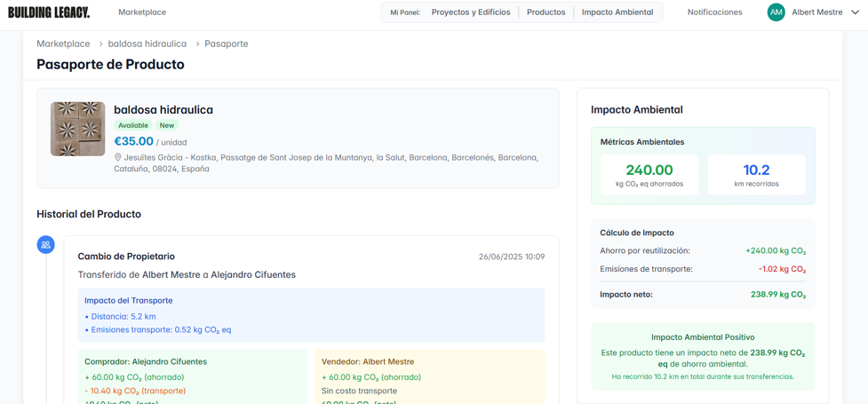Click the Building Legacy logo

(49, 12)
